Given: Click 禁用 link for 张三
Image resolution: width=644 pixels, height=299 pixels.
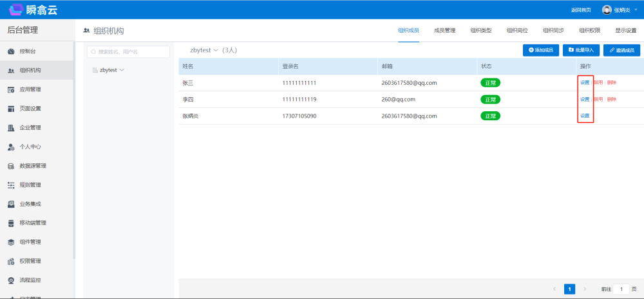Looking at the screenshot, I should coord(598,82).
